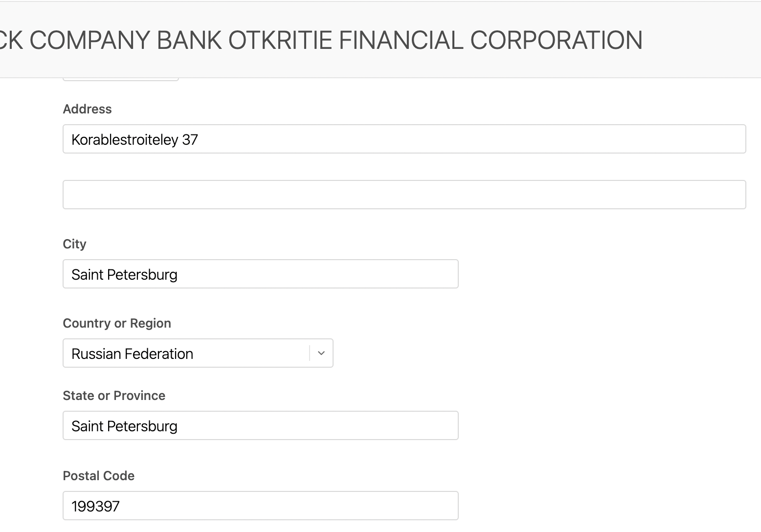
Task: Focus the empty second address line field
Action: pos(404,195)
